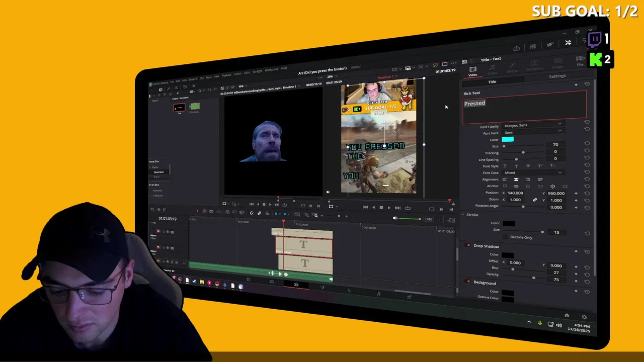Toggle timeline snapping magnet icon
Image resolution: width=644 pixels, height=362 pixels.
[x=252, y=213]
